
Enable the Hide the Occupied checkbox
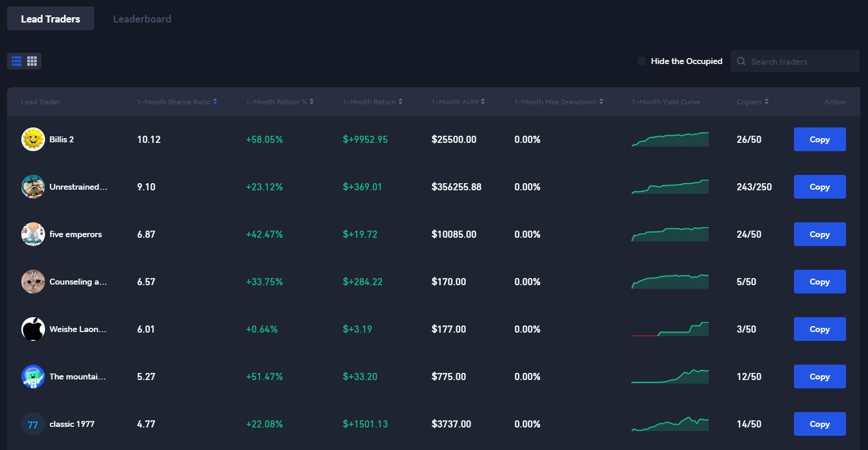point(642,61)
